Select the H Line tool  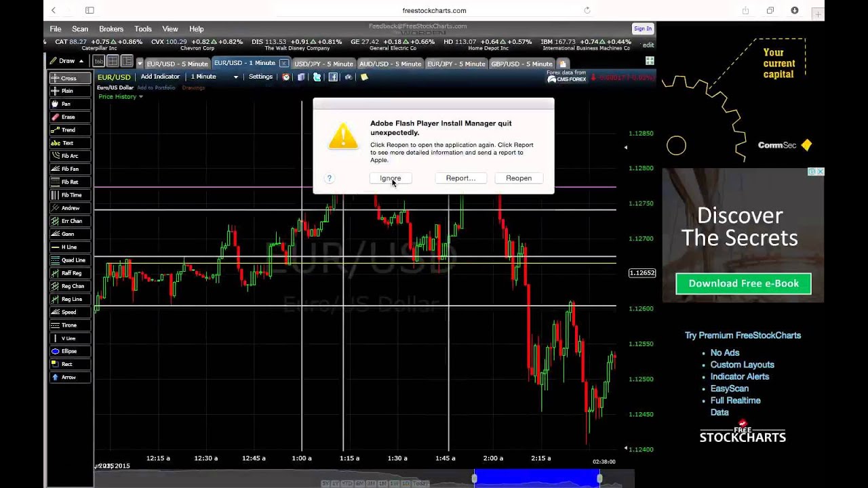coord(70,247)
